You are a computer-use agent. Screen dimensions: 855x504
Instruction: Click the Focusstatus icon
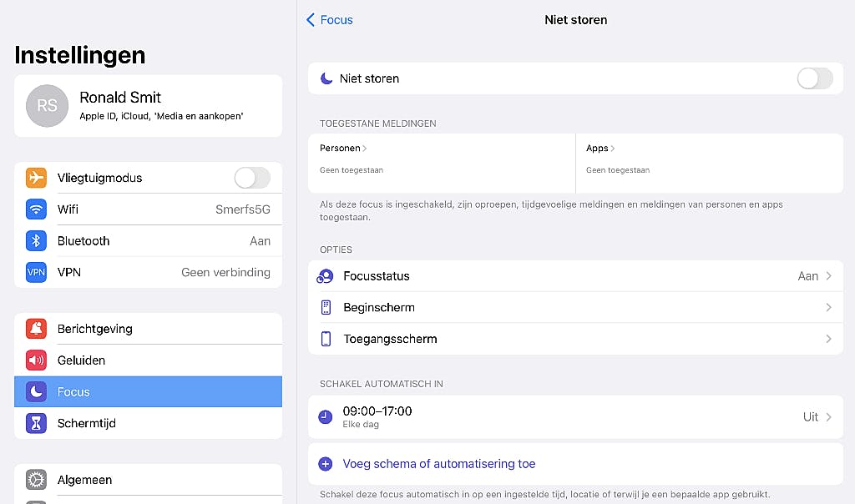(x=326, y=276)
